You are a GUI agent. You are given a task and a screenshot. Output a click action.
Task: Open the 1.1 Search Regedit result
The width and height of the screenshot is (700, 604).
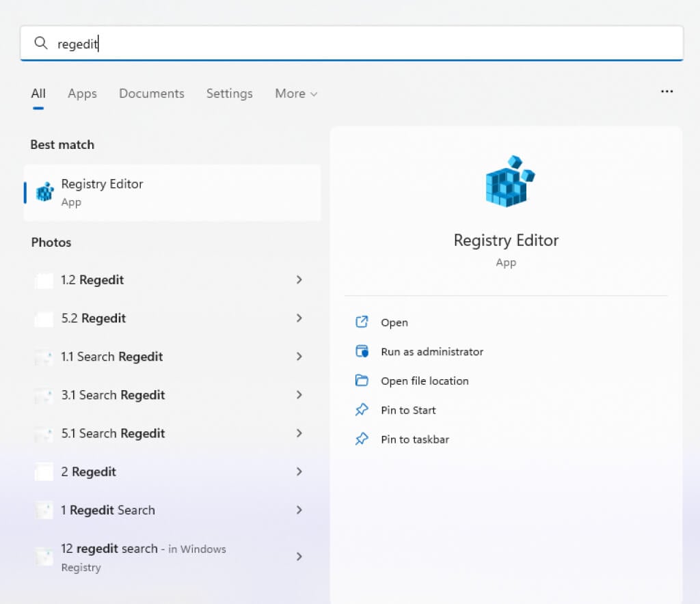[x=172, y=357]
